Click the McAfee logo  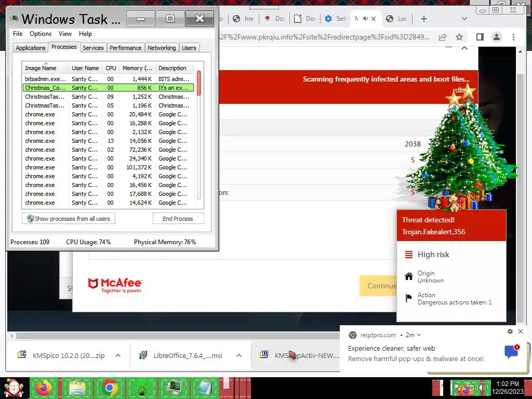tap(115, 285)
